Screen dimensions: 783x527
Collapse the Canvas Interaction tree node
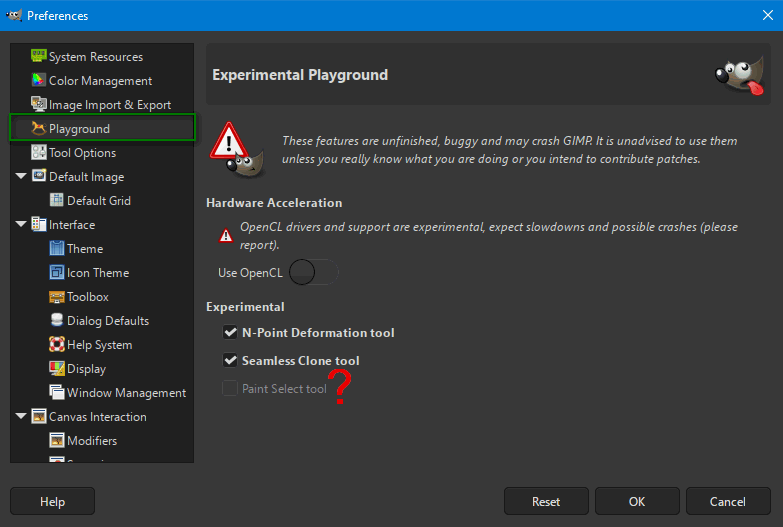(21, 416)
